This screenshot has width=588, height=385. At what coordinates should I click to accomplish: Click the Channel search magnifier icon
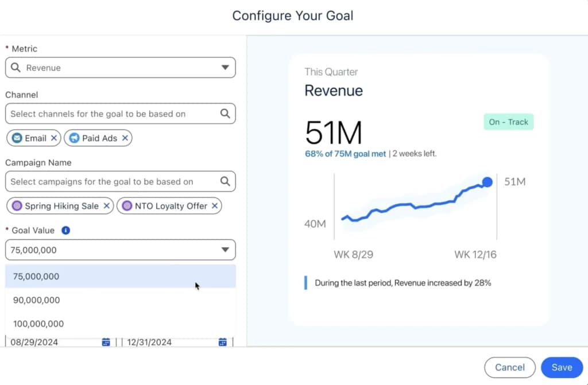225,114
